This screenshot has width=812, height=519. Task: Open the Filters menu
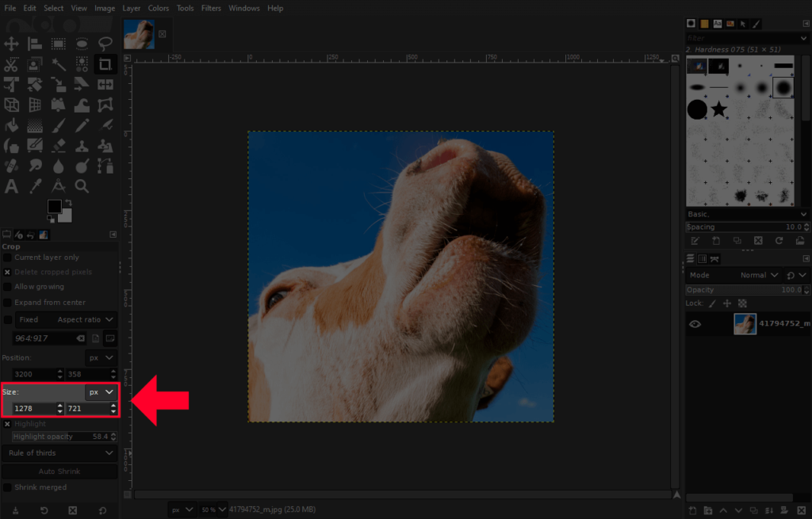(x=211, y=8)
